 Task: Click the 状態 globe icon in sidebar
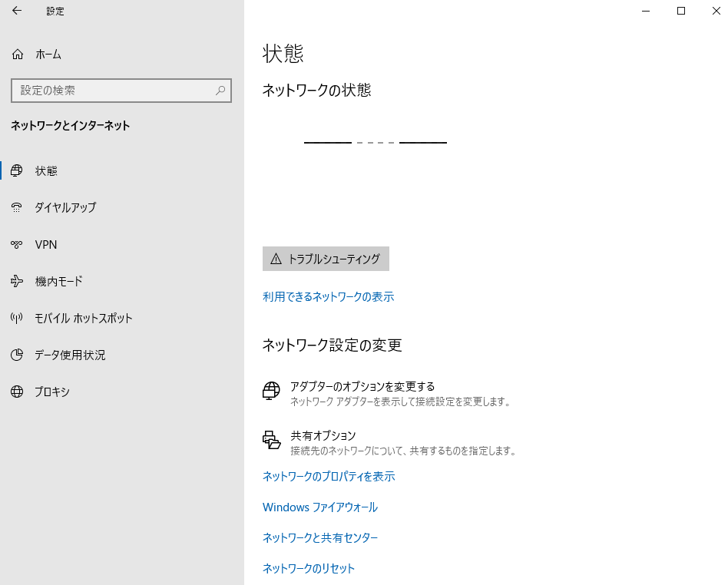pos(17,171)
